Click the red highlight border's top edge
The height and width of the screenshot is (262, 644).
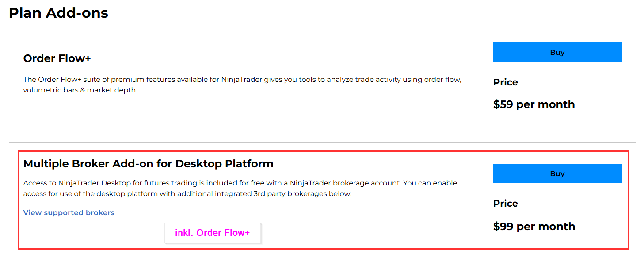[323, 151]
